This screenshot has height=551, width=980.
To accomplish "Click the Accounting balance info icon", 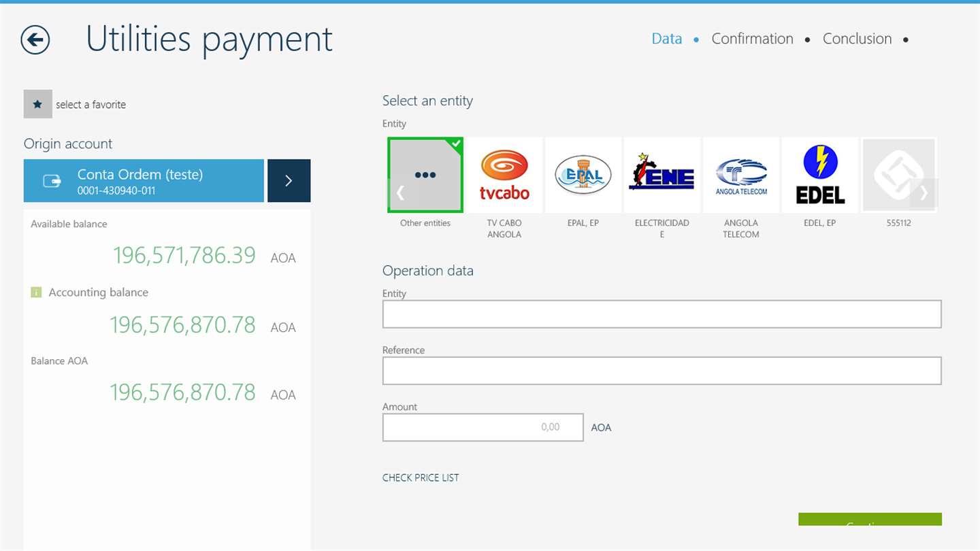I will 36,293.
